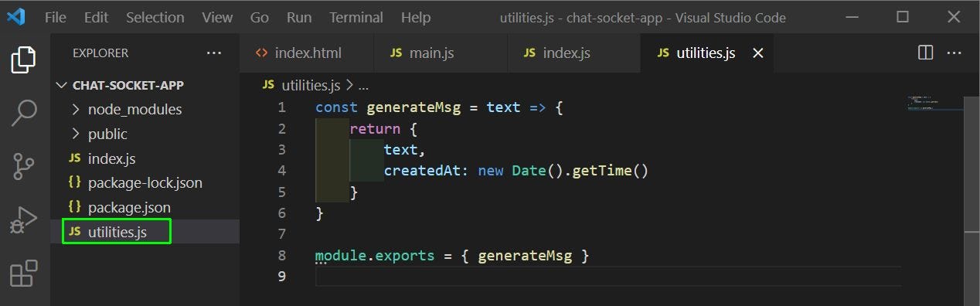
Task: Switch to the index.html tab
Action: pyautogui.click(x=307, y=53)
